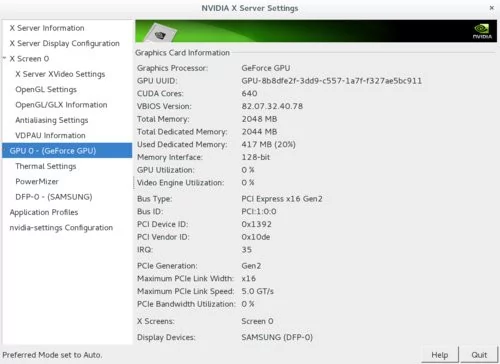Select GPU 0 - (GeForce GPU) entry

(x=67, y=151)
